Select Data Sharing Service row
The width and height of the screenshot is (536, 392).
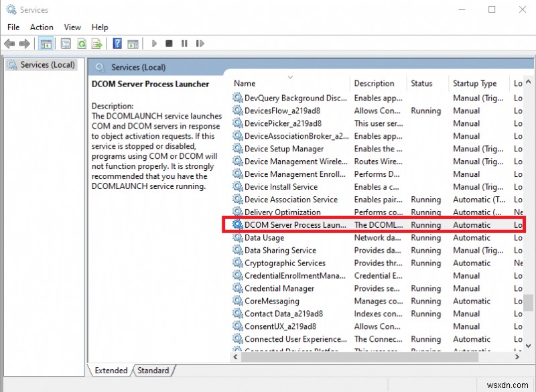pyautogui.click(x=378, y=250)
